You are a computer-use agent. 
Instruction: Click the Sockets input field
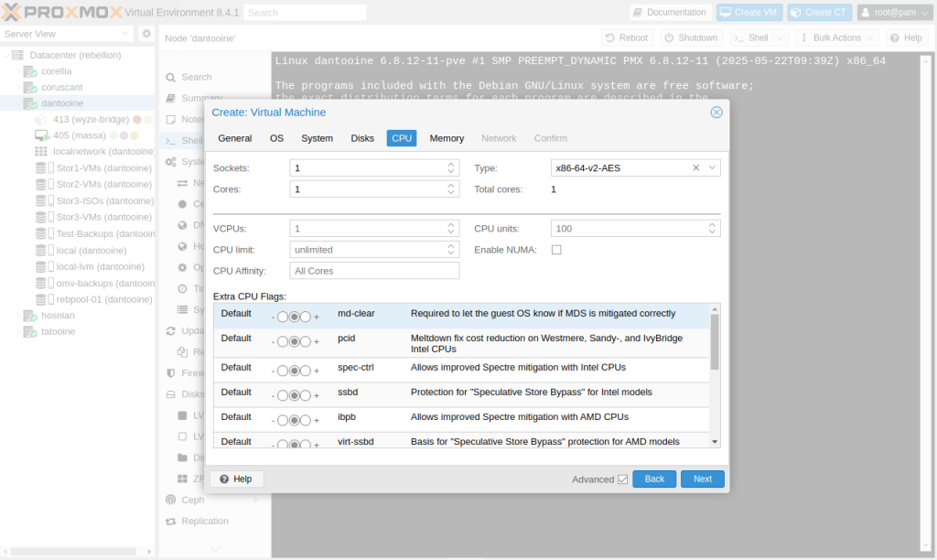(374, 168)
